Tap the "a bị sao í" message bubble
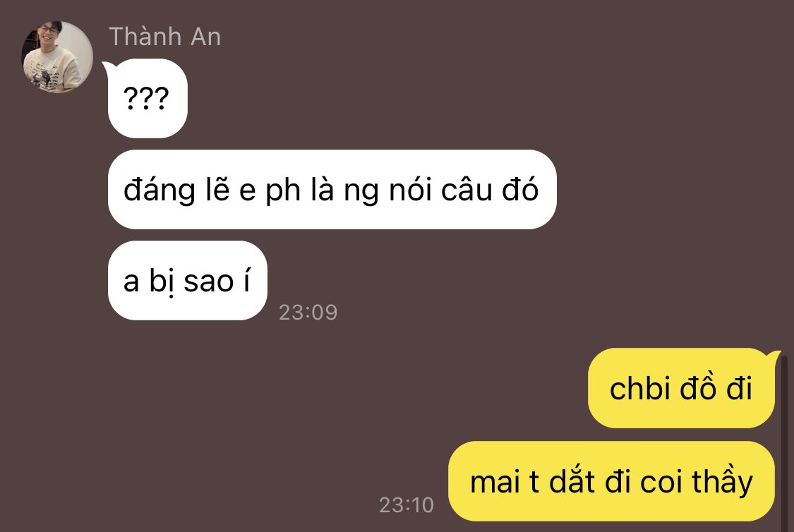This screenshot has width=794, height=532. pyautogui.click(x=187, y=280)
